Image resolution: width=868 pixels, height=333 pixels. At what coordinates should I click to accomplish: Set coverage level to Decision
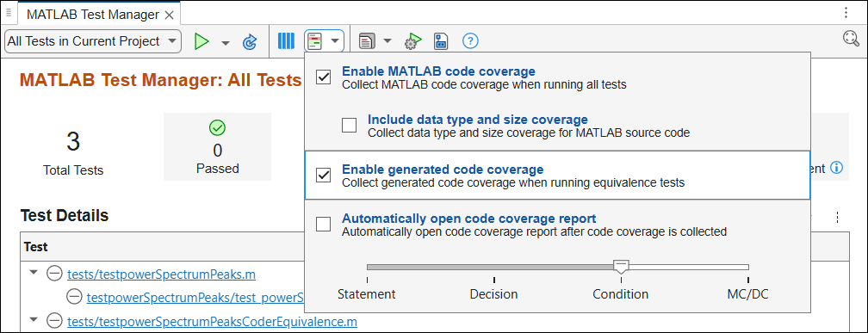click(493, 293)
